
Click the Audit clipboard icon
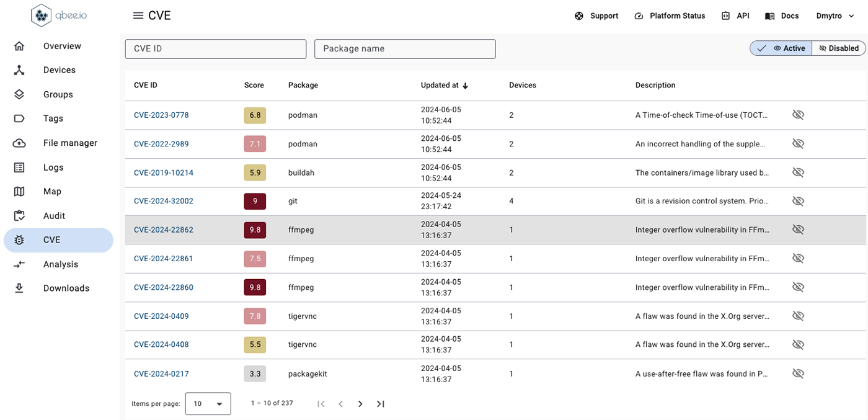point(19,216)
